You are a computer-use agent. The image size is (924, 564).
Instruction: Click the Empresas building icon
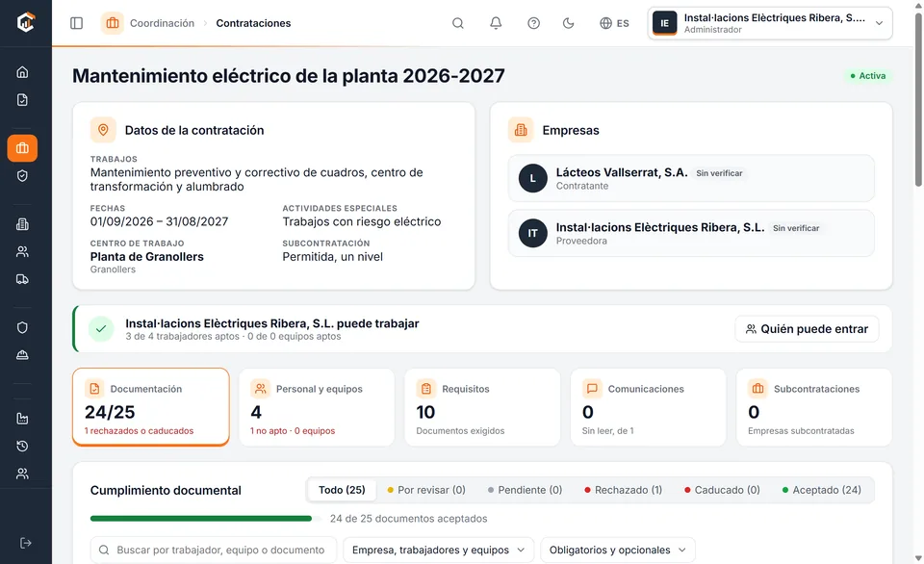point(521,130)
